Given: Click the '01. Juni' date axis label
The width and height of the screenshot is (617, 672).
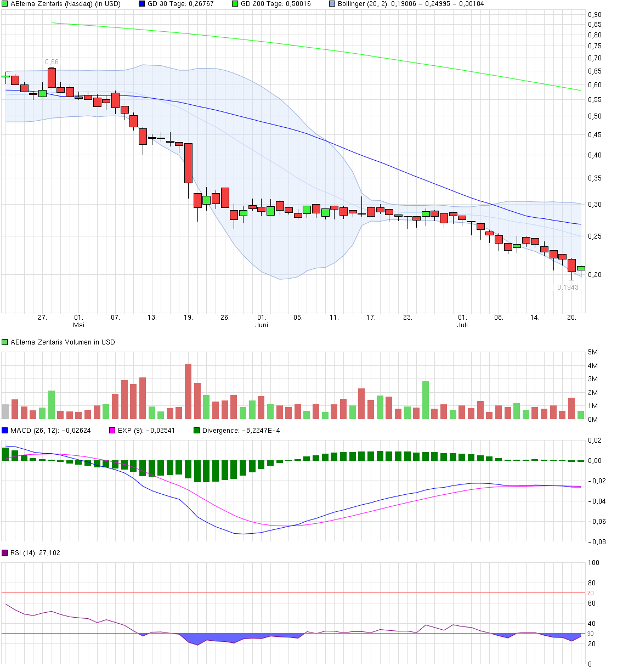Looking at the screenshot, I should (262, 321).
